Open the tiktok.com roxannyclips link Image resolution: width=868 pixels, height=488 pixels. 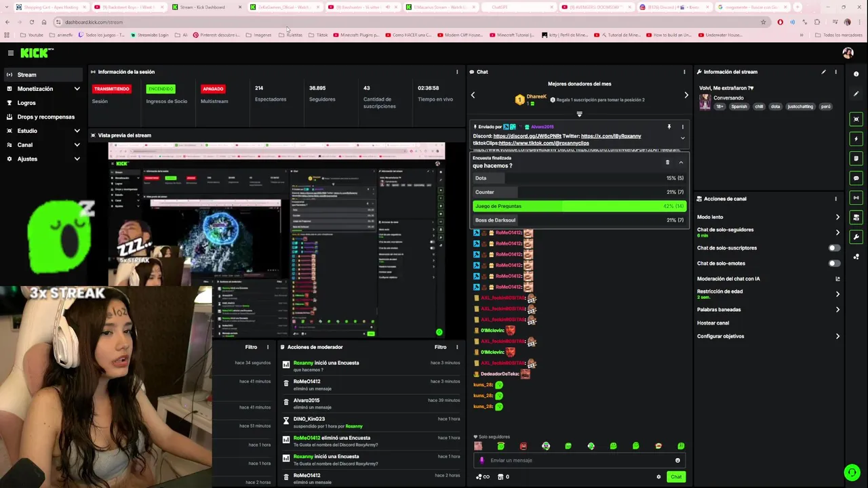pyautogui.click(x=544, y=143)
